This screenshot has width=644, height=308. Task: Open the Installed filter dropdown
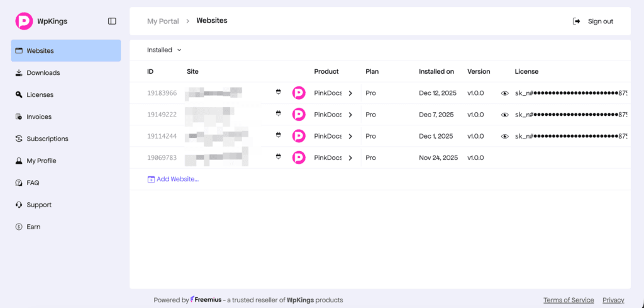(164, 50)
